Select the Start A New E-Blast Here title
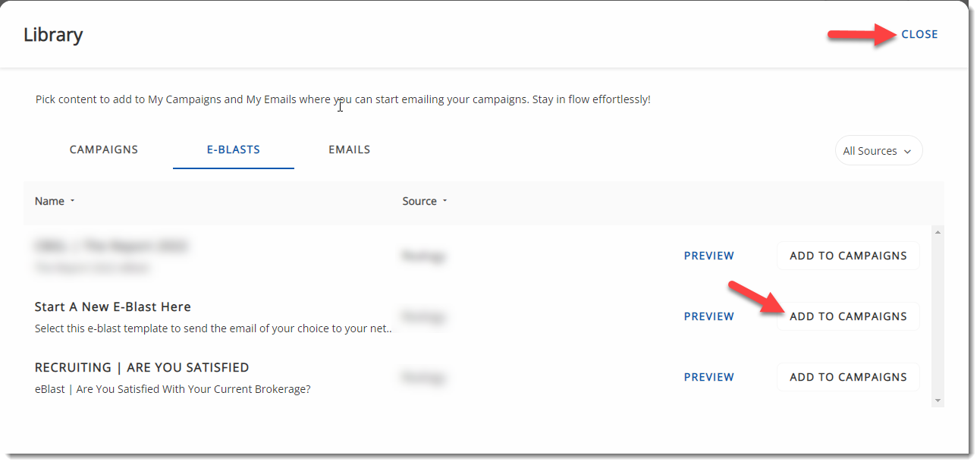Image resolution: width=980 pixels, height=465 pixels. coord(113,307)
